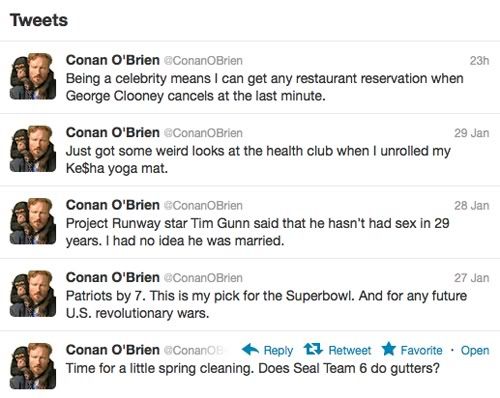The width and height of the screenshot is (500, 398).
Task: Click the Favorite text link
Action: point(421,350)
